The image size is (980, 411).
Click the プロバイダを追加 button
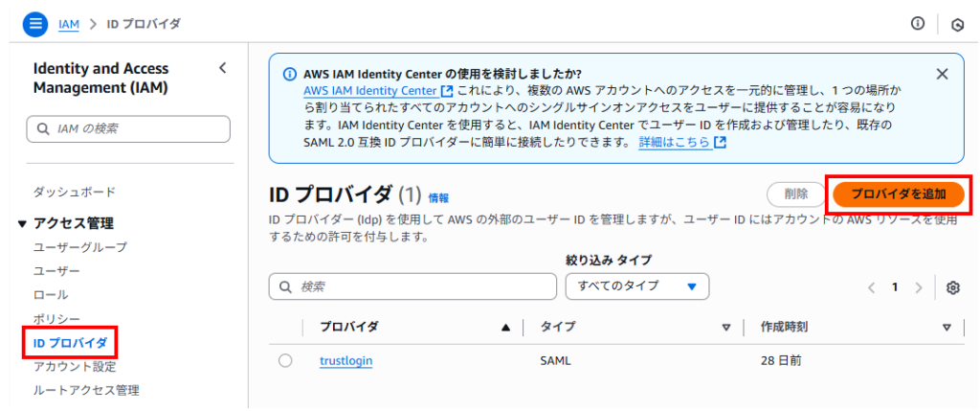tap(898, 194)
